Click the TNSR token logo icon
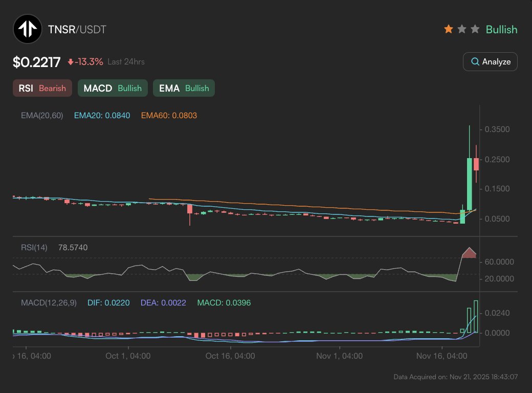The image size is (532, 393). point(28,29)
